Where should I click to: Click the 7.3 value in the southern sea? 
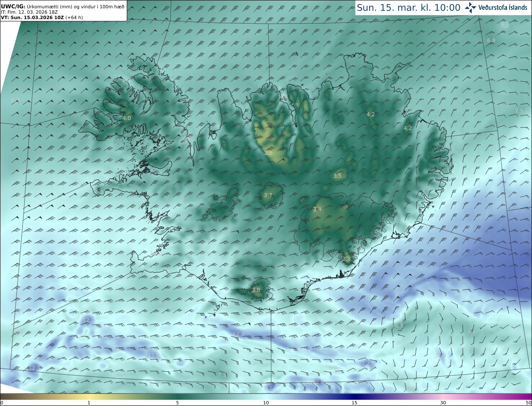tap(222, 375)
